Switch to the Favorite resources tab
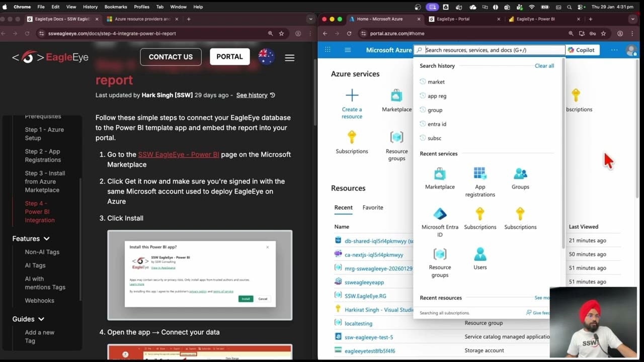This screenshot has width=644, height=362. click(372, 208)
